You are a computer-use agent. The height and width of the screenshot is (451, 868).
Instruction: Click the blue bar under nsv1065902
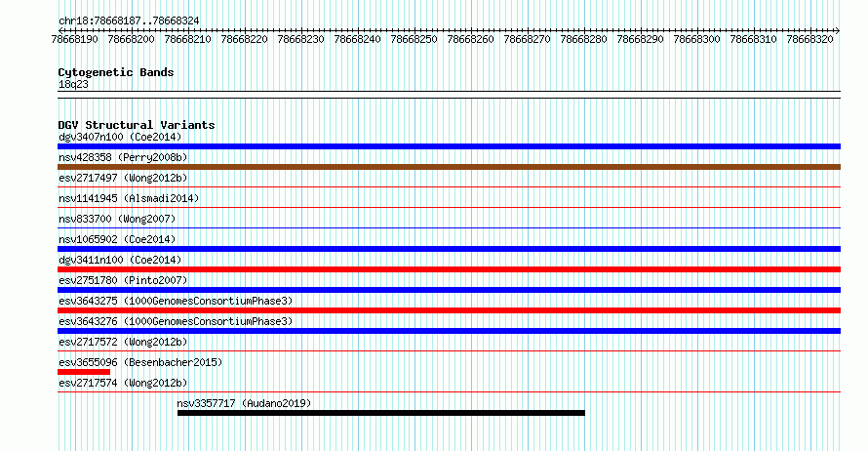pos(449,249)
